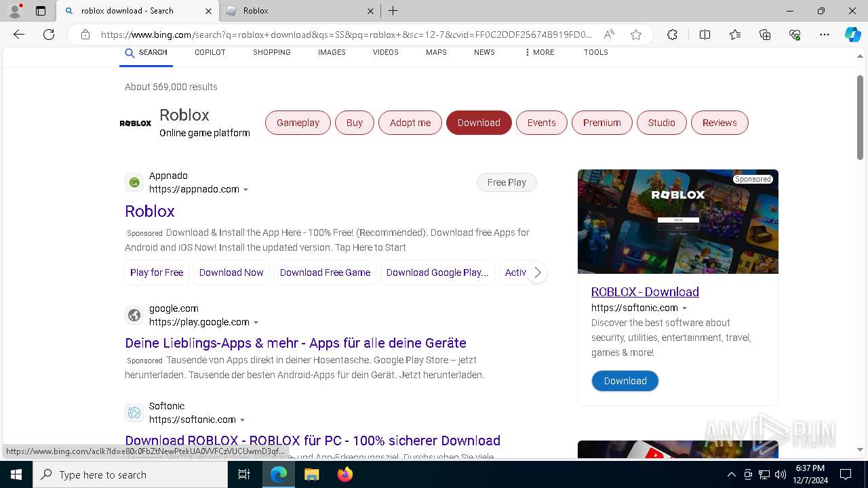
Task: Click the Windows Start button
Action: pyautogui.click(x=16, y=474)
